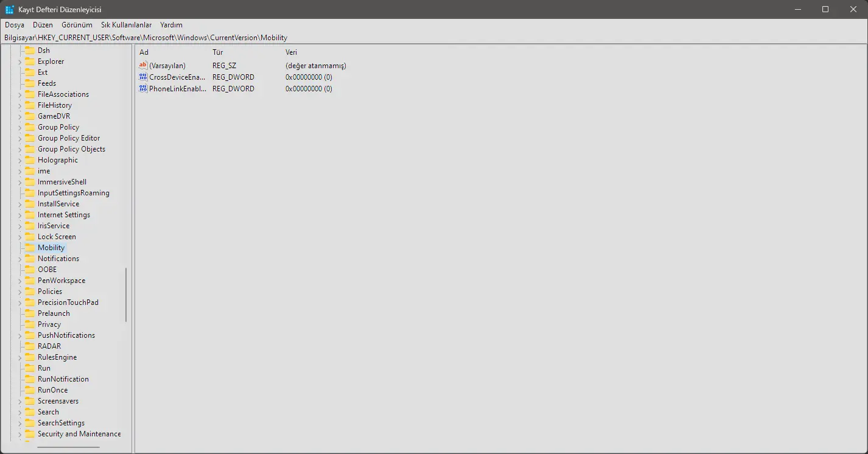Click REG_DWORD type in CrossDeviceEna... row

click(233, 77)
